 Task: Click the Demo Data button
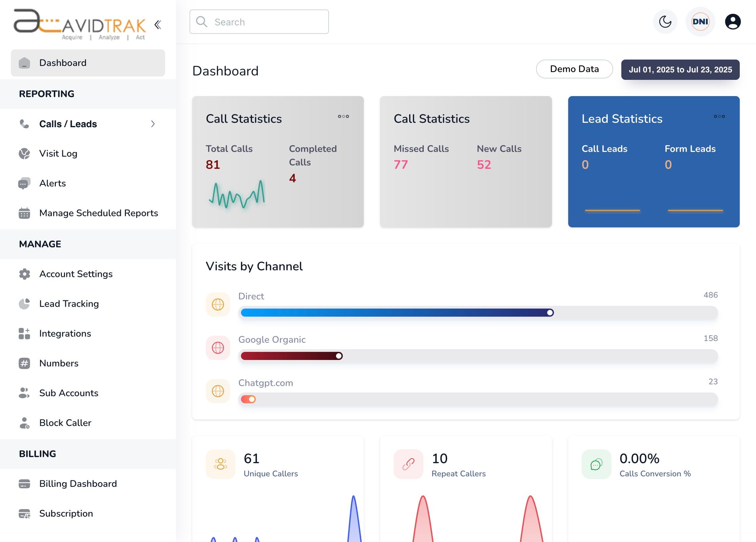click(x=574, y=69)
